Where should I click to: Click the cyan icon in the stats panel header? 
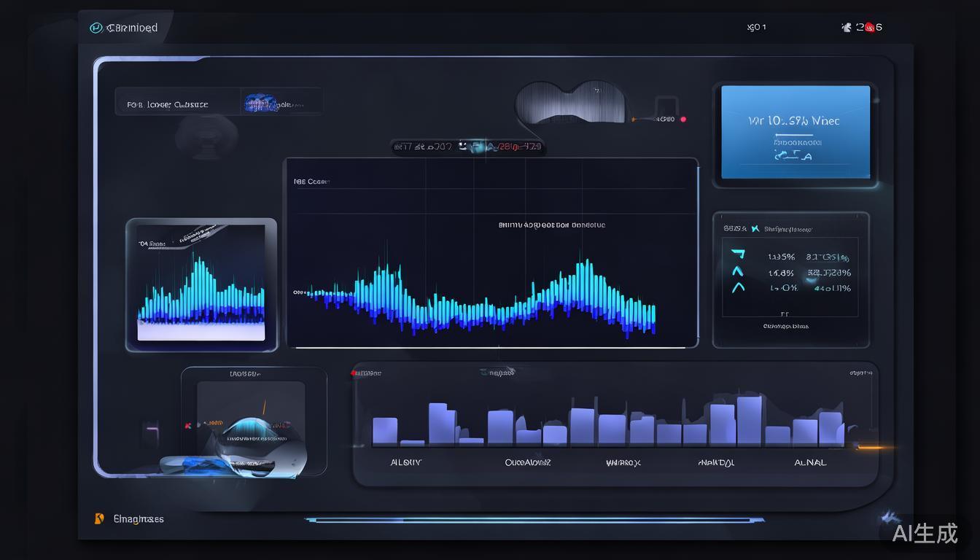(755, 229)
